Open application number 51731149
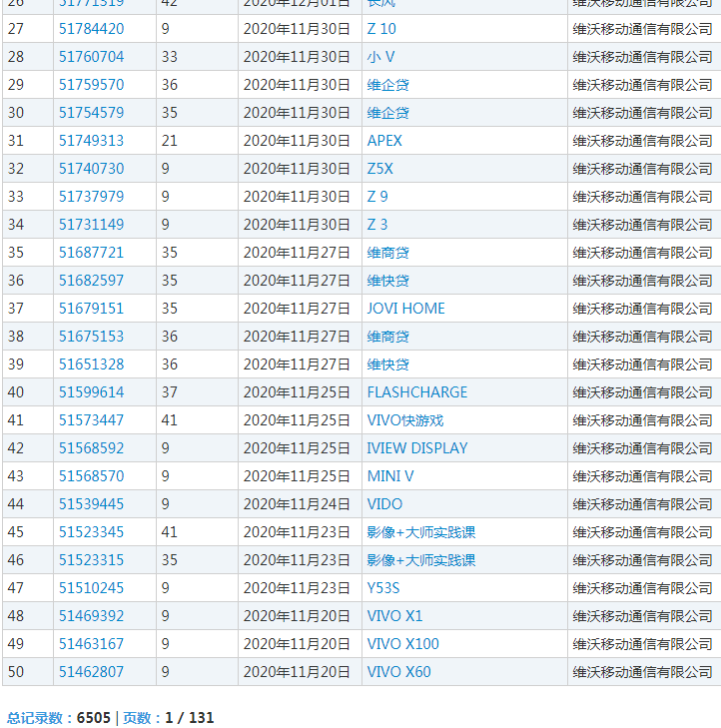Viewport: 721px width, 728px height. (91, 225)
